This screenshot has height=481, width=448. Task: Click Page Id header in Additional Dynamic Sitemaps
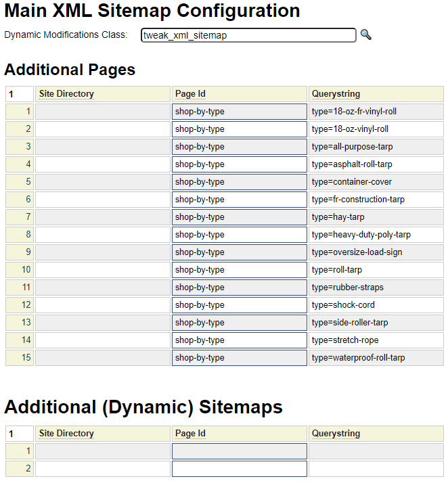(190, 434)
